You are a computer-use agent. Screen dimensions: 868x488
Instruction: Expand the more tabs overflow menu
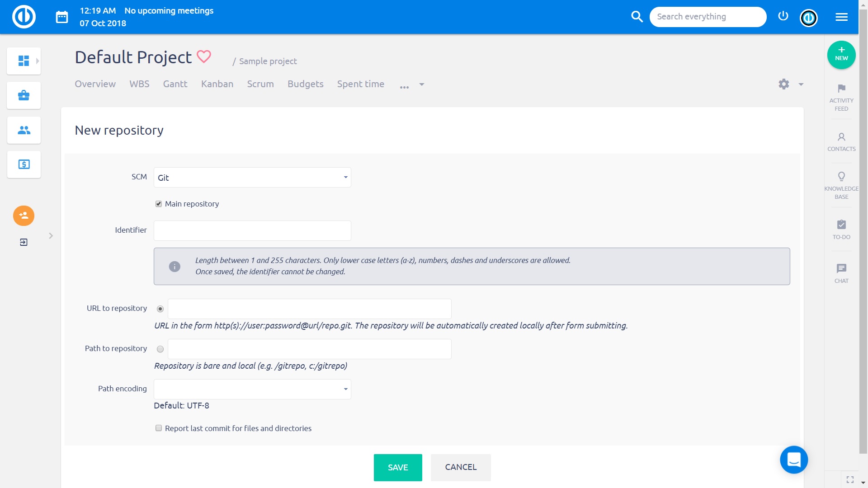404,86
